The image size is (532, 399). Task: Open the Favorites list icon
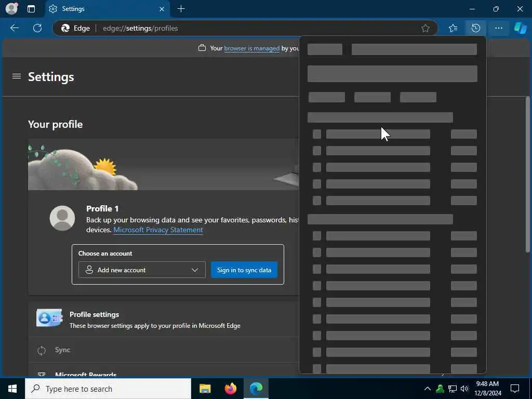click(x=453, y=28)
